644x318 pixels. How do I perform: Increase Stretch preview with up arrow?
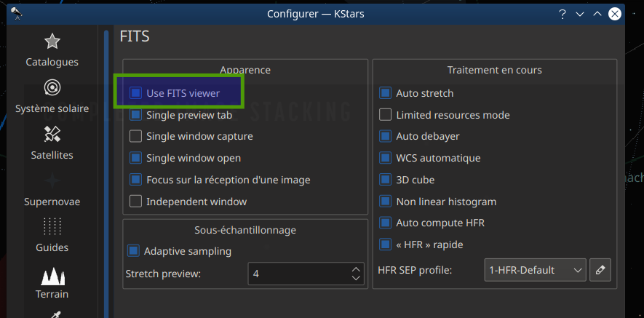click(356, 269)
